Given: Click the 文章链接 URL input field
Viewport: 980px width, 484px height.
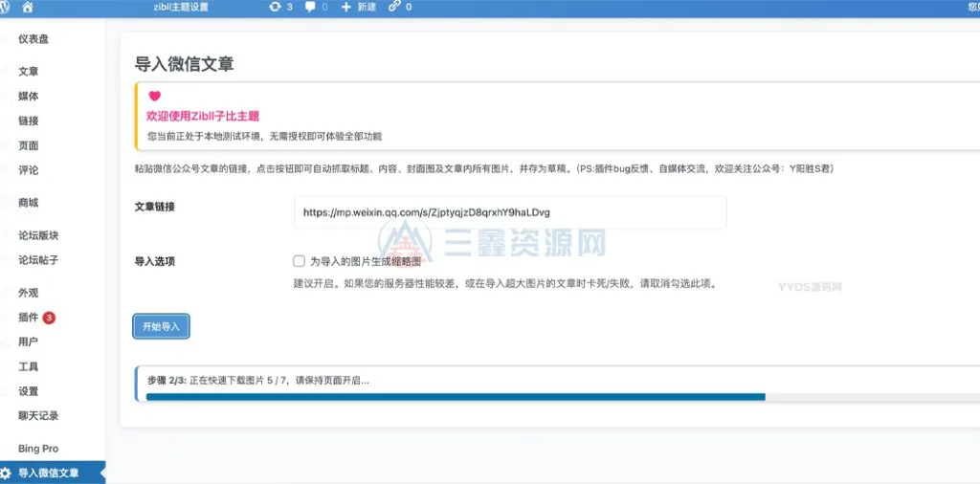Looking at the screenshot, I should 510,212.
